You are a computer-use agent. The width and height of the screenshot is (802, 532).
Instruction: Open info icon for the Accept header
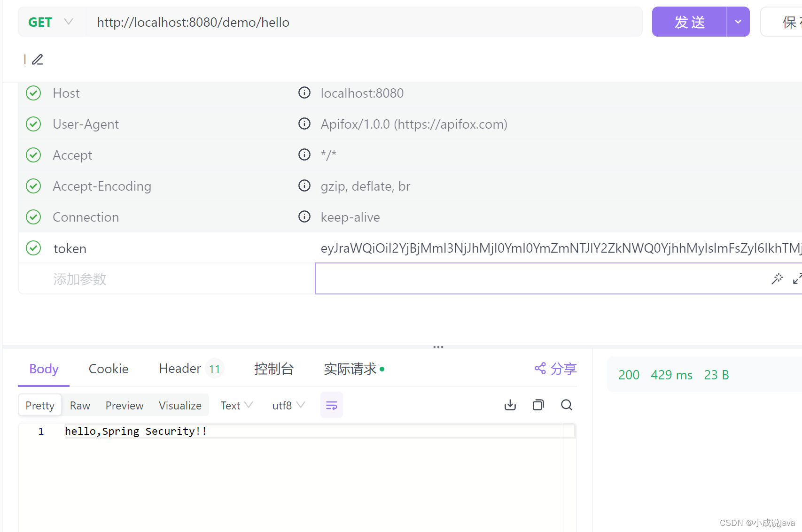(304, 155)
